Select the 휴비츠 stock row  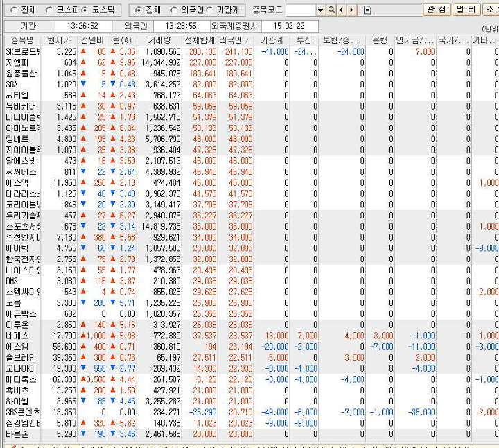pyautogui.click(x=252, y=390)
